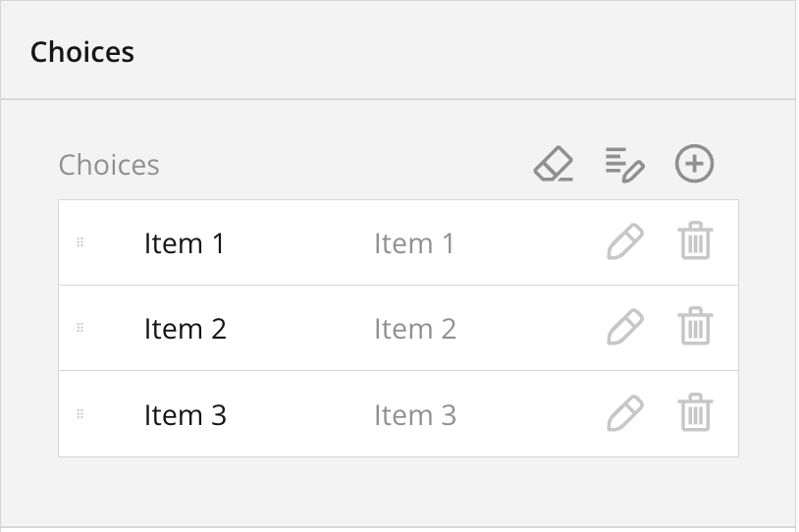Click the Item 2 value field
This screenshot has height=532, width=799.
186,328
